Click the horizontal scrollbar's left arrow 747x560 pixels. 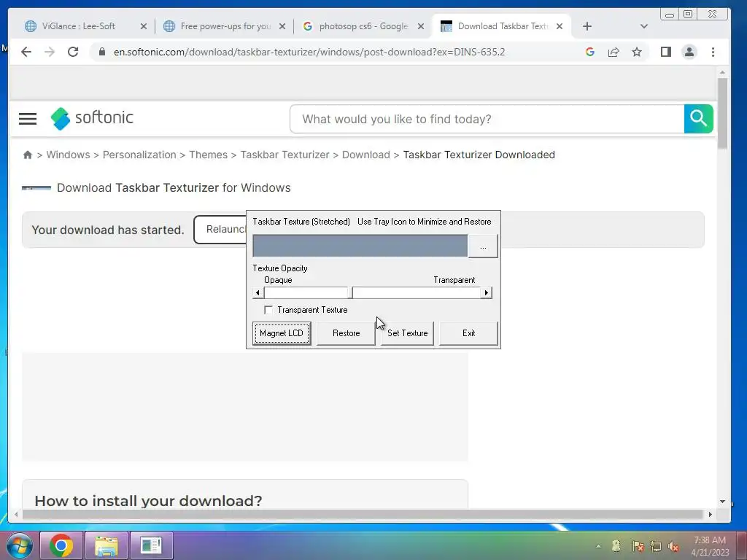[x=16, y=514]
